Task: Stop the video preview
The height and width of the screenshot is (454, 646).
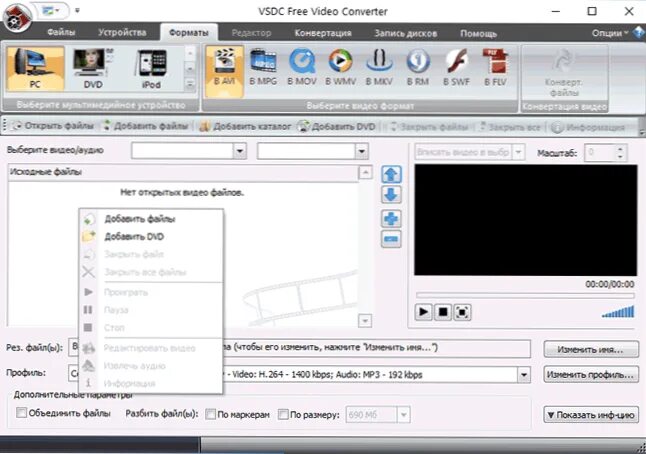Action: [x=443, y=312]
